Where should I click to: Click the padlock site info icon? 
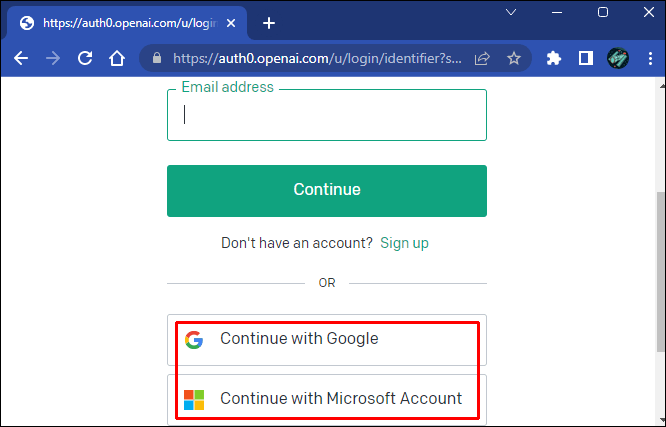pos(156,59)
